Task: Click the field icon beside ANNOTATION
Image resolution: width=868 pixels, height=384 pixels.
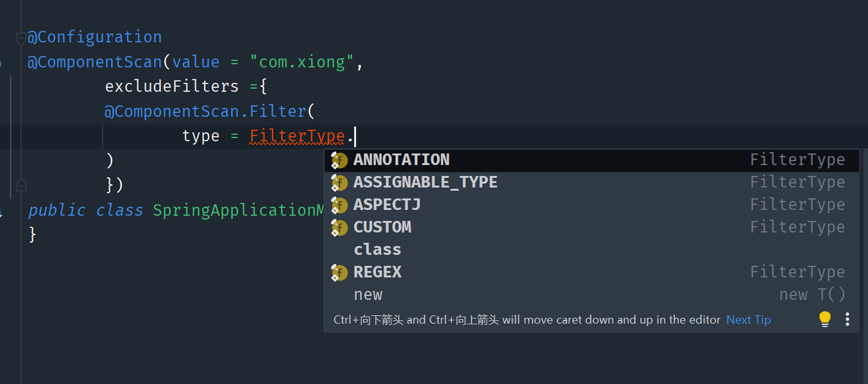Action: pyautogui.click(x=339, y=161)
